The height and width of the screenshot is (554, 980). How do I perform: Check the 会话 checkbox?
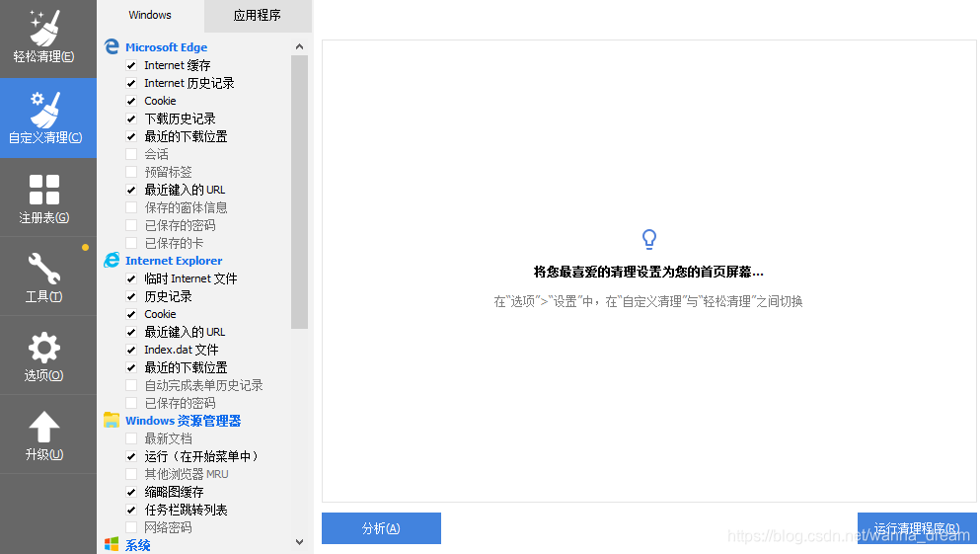point(131,154)
